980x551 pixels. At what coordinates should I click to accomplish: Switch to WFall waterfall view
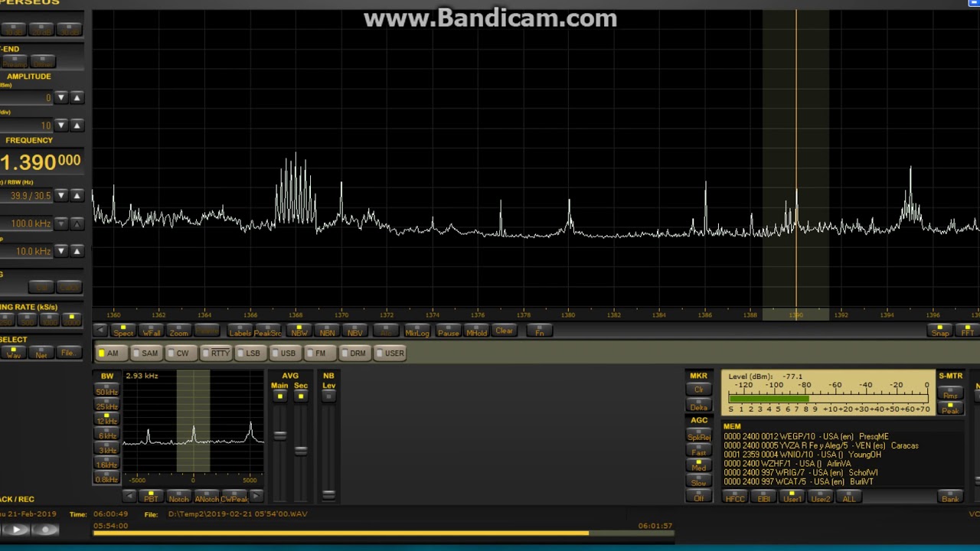[x=152, y=331]
